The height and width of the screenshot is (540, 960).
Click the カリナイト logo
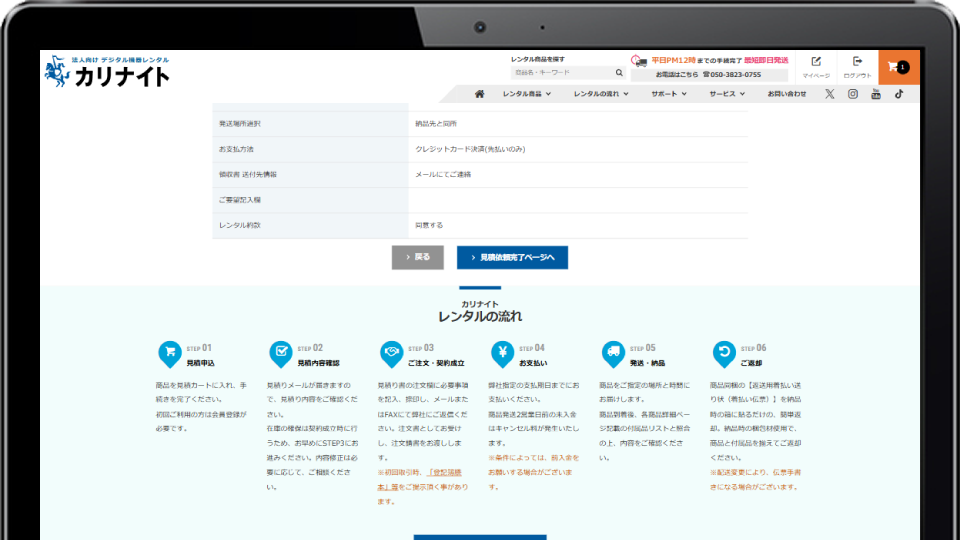tap(107, 72)
